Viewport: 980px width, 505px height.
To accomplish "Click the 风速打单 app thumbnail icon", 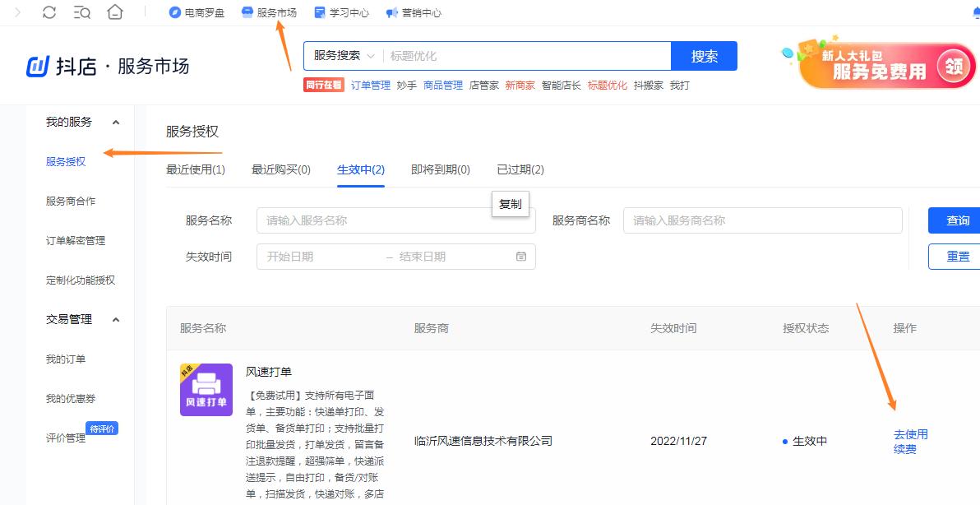I will click(206, 390).
